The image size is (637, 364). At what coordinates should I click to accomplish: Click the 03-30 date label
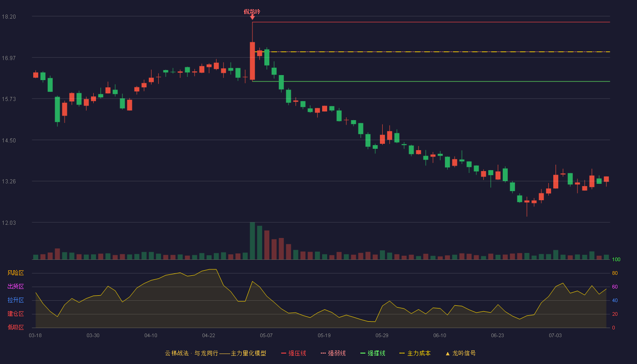click(93, 335)
